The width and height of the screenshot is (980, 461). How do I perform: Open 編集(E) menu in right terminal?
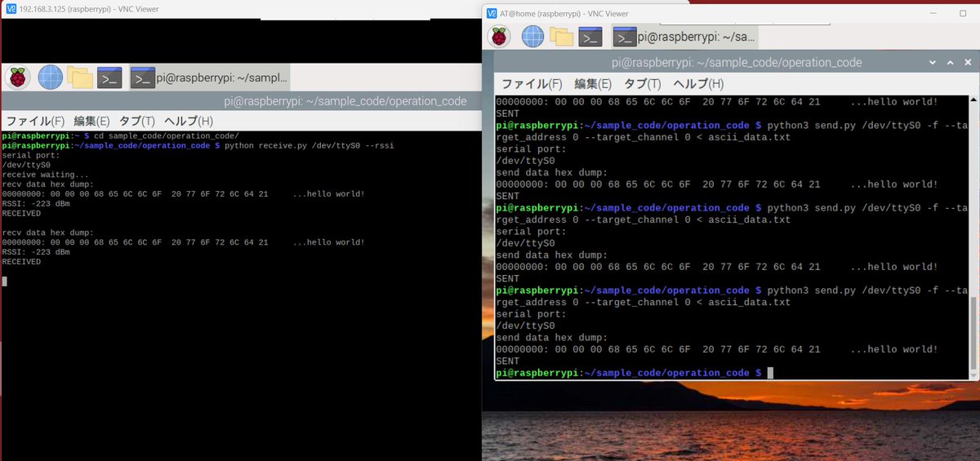point(593,83)
